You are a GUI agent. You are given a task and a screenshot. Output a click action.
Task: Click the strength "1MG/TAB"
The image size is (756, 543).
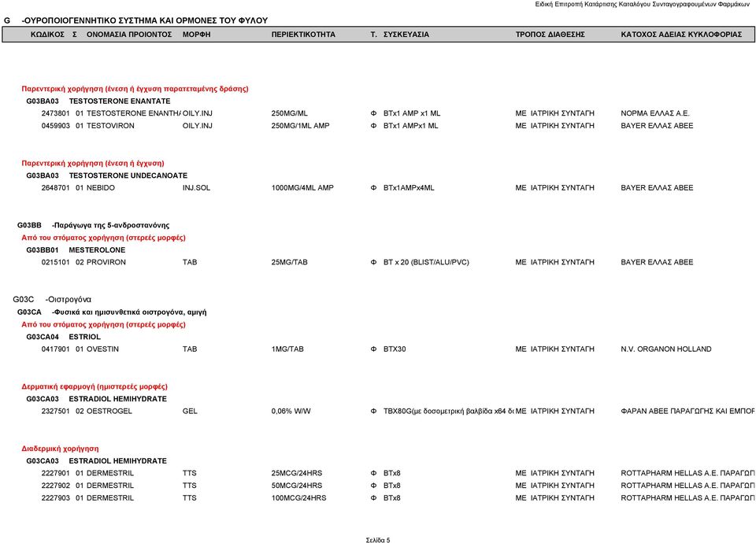point(287,349)
